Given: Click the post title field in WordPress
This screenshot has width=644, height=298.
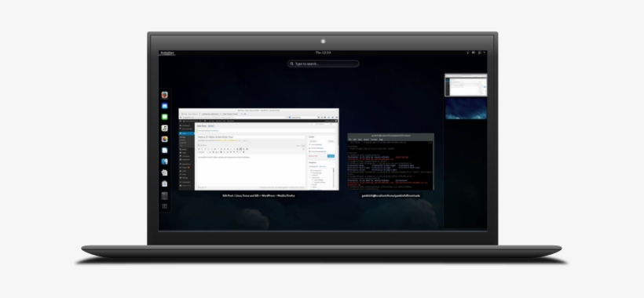Looking at the screenshot, I should 251,136.
